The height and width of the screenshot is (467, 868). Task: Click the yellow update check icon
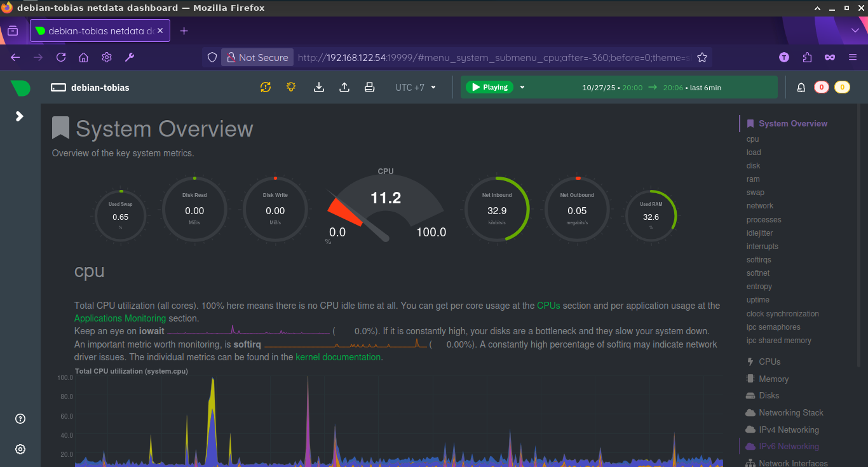(x=266, y=87)
